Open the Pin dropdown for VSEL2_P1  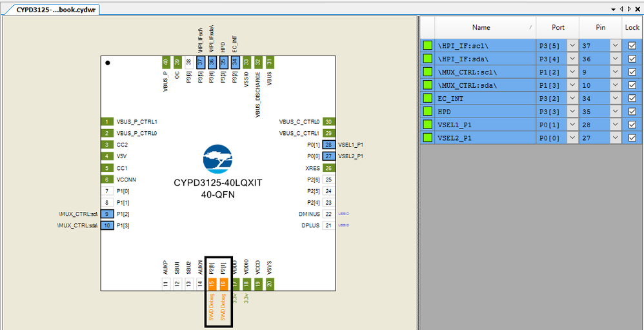[615, 138]
